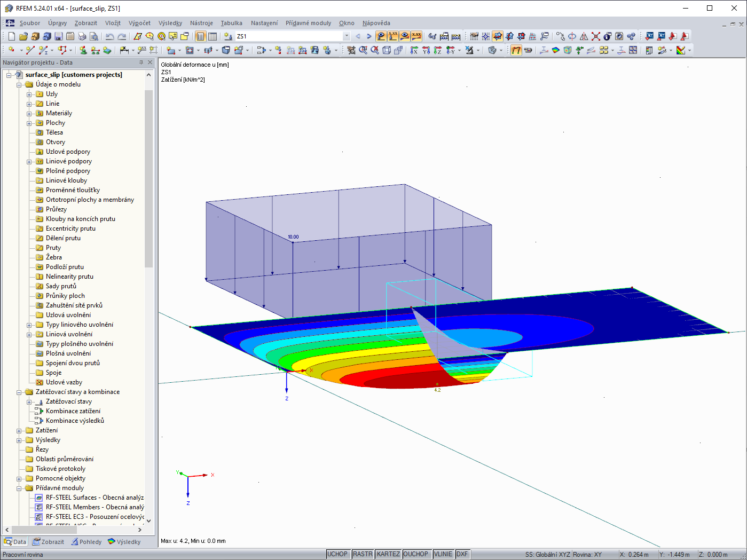Open the Úpravy menu
Screen dimensions: 747x560
(x=57, y=23)
